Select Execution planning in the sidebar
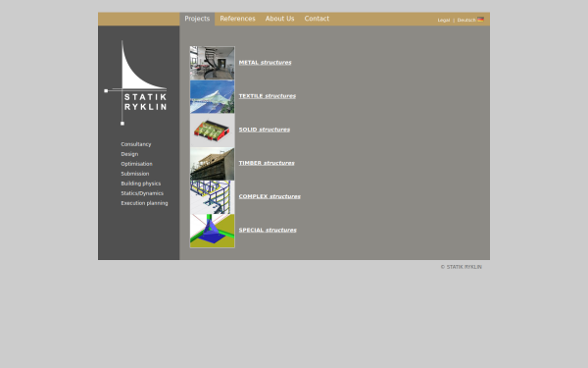Image resolution: width=588 pixels, height=368 pixels. click(x=144, y=203)
